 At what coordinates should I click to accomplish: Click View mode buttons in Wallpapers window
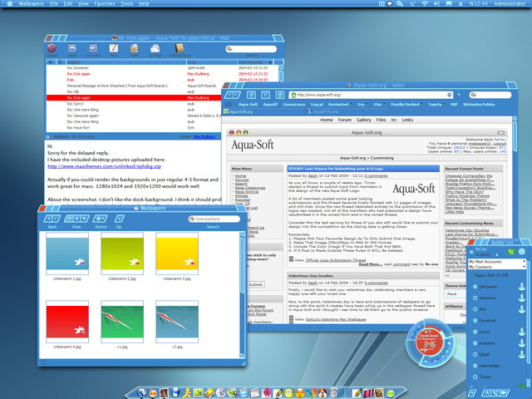click(76, 219)
